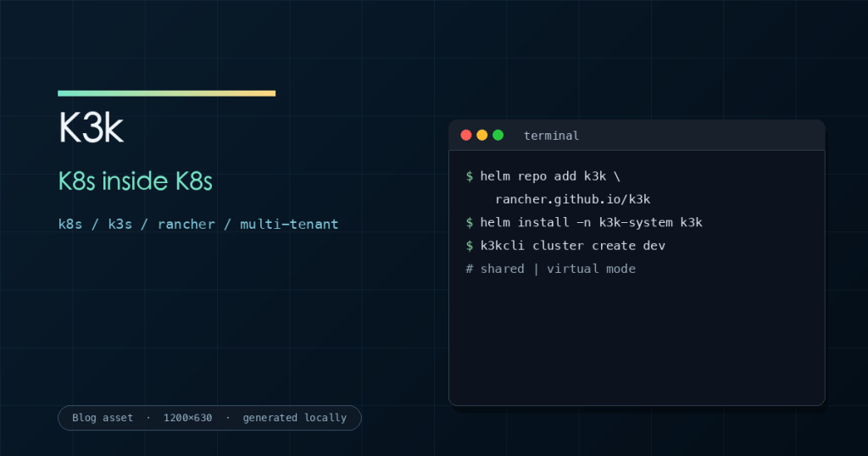The height and width of the screenshot is (456, 868).
Task: Select the 'K3k' heading text
Action: point(91,128)
